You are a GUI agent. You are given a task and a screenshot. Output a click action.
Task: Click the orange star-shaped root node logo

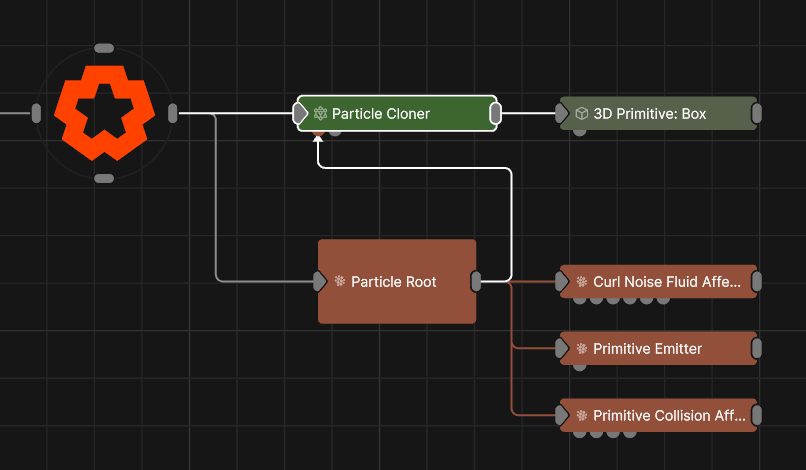click(x=104, y=113)
